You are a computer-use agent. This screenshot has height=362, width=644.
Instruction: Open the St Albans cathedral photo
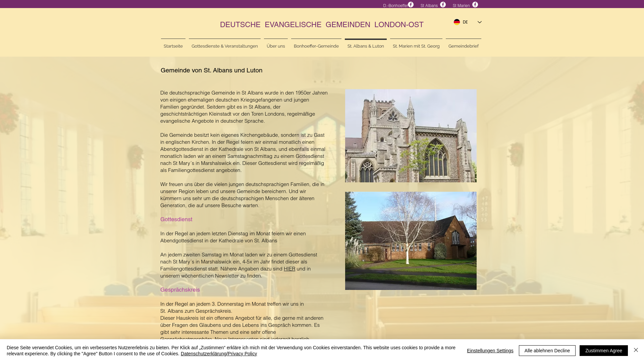click(x=411, y=136)
